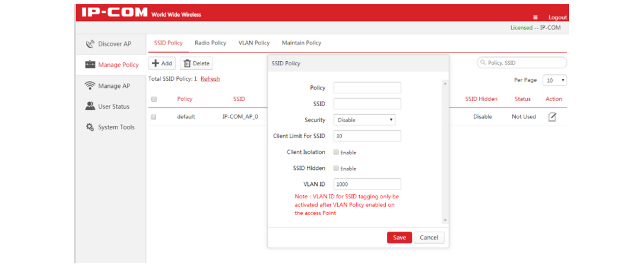Save the SSID Policy dialog
This screenshot has height=268, width=644.
(x=399, y=237)
